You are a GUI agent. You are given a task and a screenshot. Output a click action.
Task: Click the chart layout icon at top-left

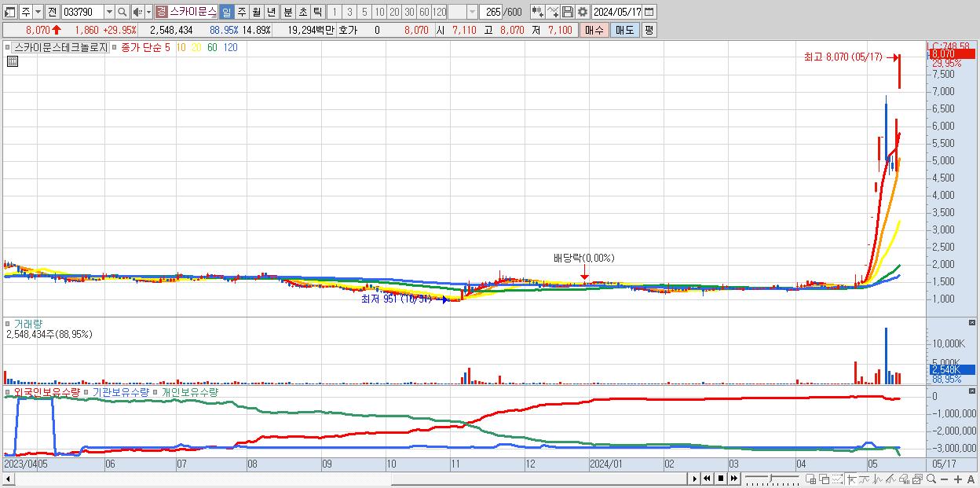click(10, 12)
